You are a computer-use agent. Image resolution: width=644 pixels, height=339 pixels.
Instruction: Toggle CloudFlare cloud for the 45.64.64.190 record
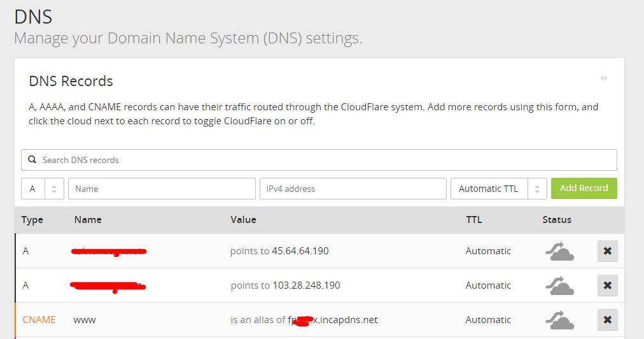click(x=559, y=251)
